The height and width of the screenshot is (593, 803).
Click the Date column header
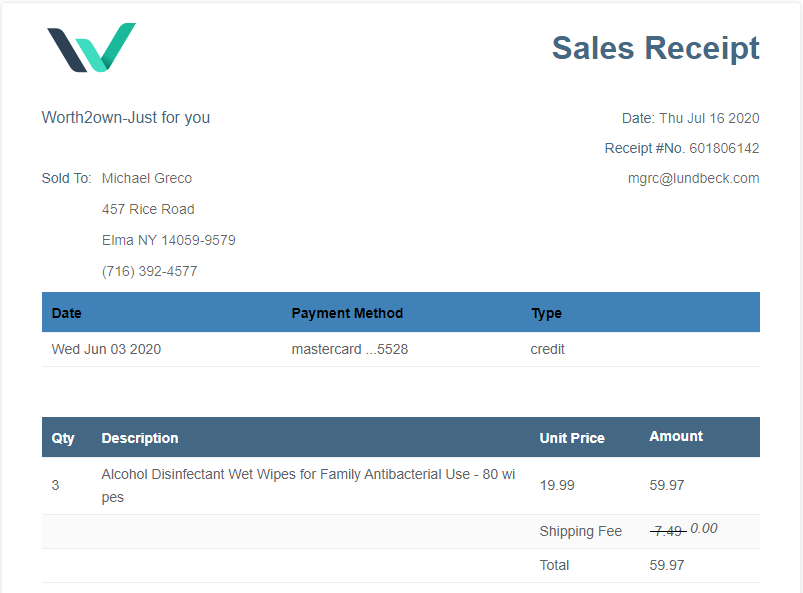67,313
